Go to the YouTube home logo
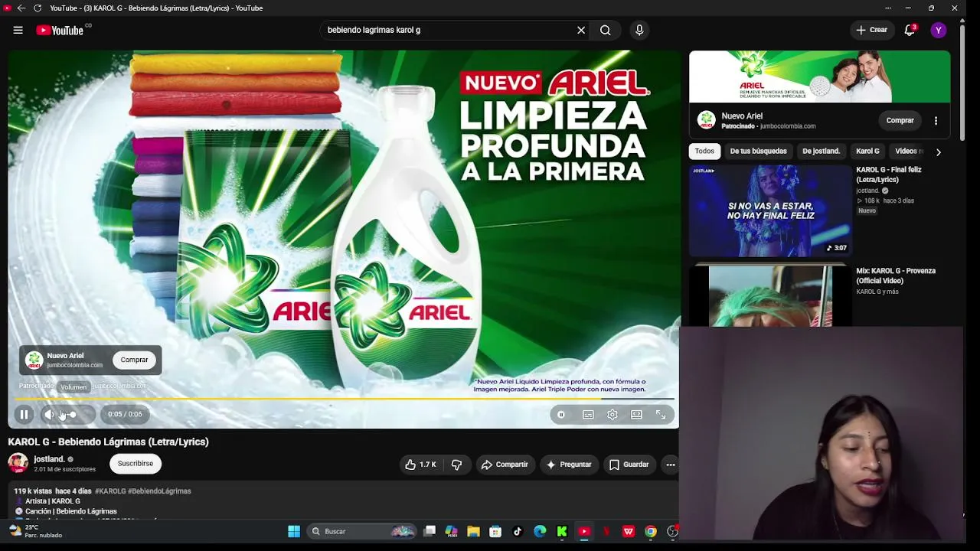This screenshot has height=551, width=980. tap(60, 30)
